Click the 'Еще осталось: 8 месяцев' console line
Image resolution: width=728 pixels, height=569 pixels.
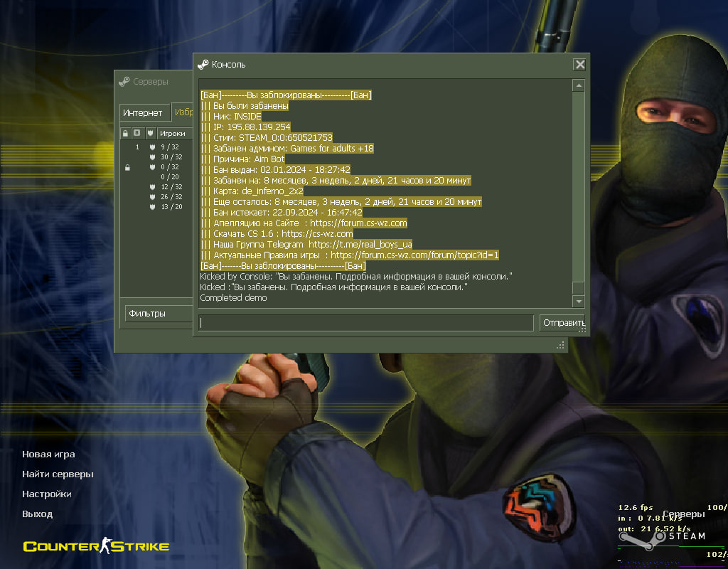coord(341,202)
